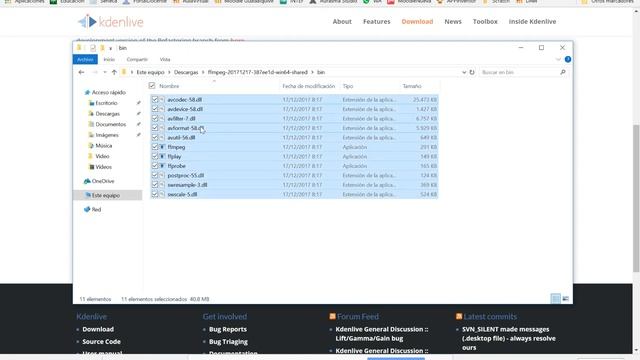640x360 pixels.
Task: Open quick access toolbar customize dropdown
Action: [111, 48]
